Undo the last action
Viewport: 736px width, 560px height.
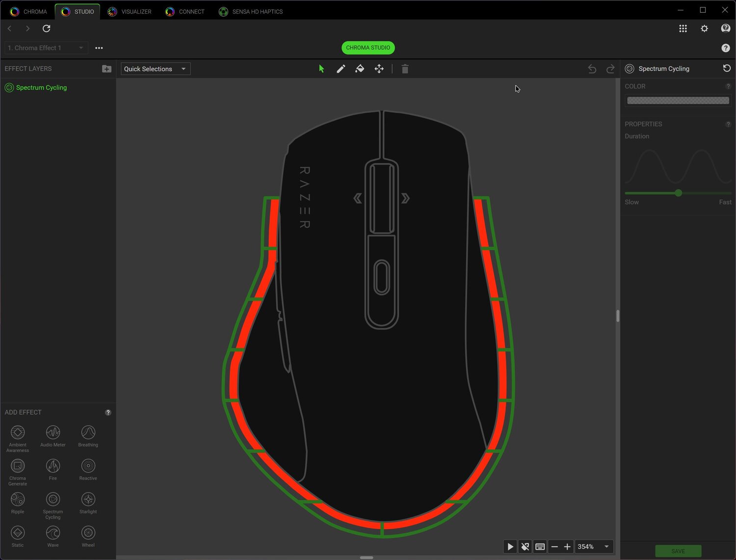point(592,69)
